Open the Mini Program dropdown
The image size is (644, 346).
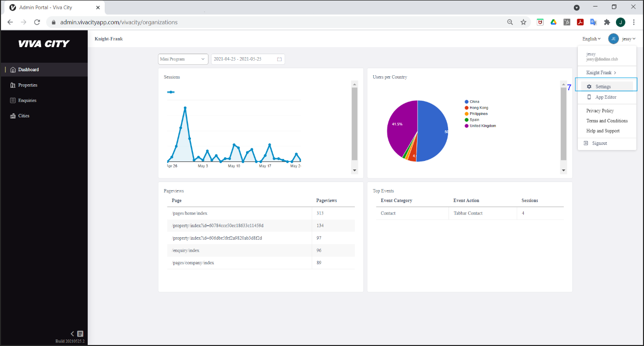click(183, 59)
